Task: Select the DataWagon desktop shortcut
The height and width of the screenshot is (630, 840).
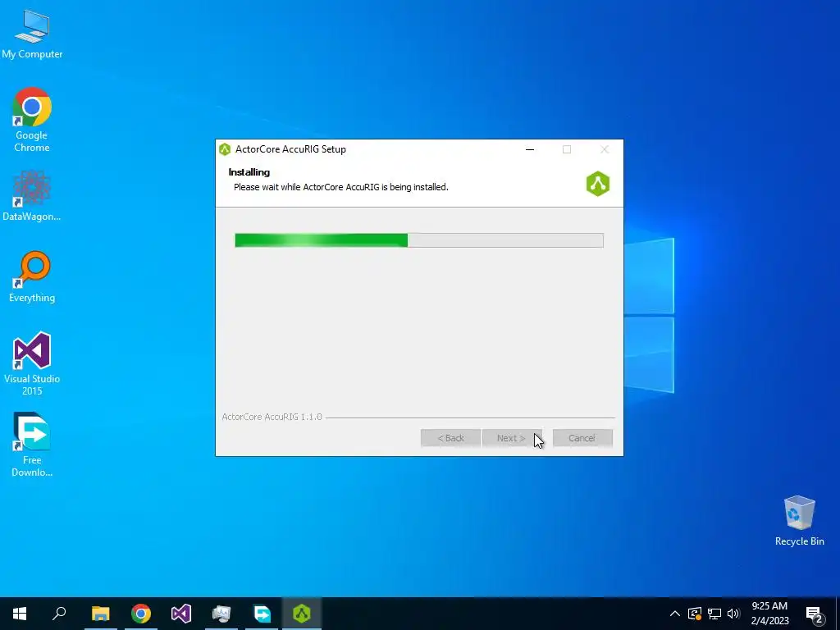Action: coord(32,195)
